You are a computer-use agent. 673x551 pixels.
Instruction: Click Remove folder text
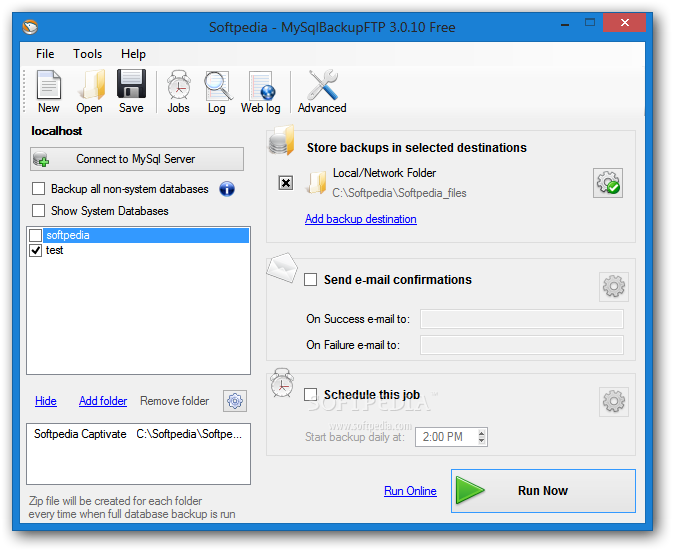pyautogui.click(x=174, y=401)
